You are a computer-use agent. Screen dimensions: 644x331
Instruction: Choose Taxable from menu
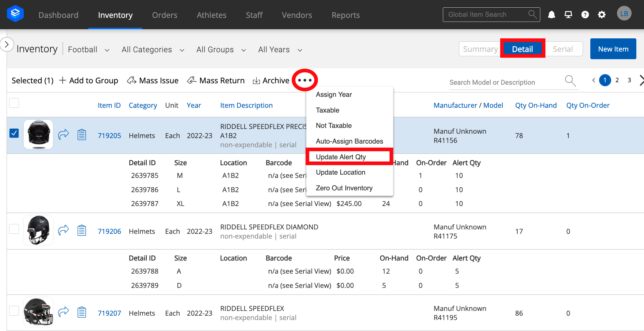coord(349,110)
